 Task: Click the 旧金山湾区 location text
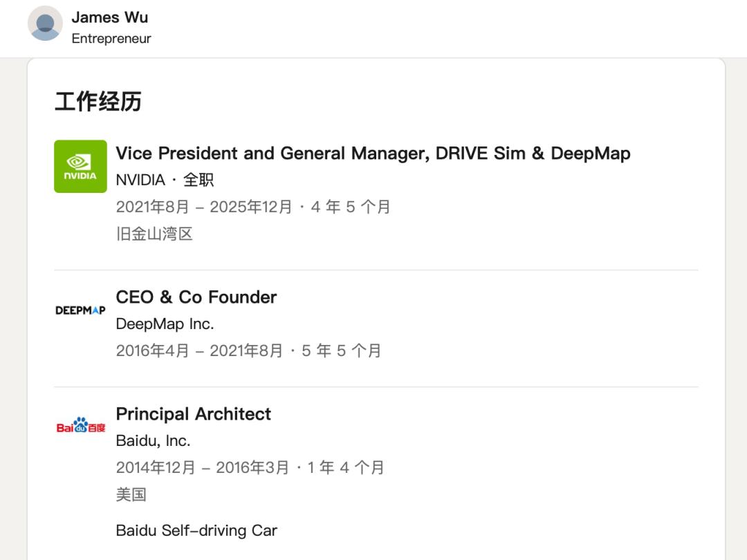click(x=154, y=234)
